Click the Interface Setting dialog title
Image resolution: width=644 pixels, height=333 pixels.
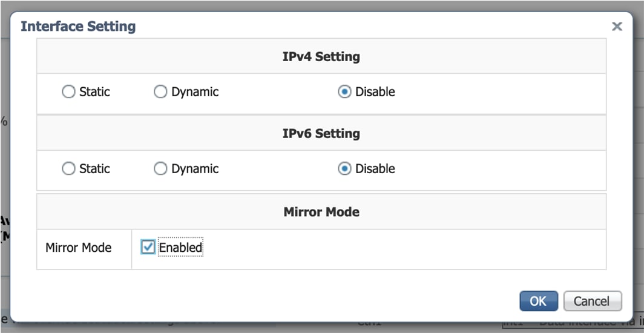pos(78,27)
